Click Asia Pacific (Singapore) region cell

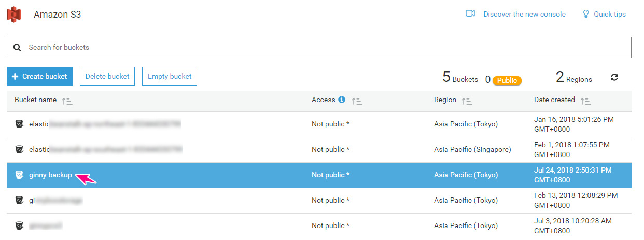472,149
